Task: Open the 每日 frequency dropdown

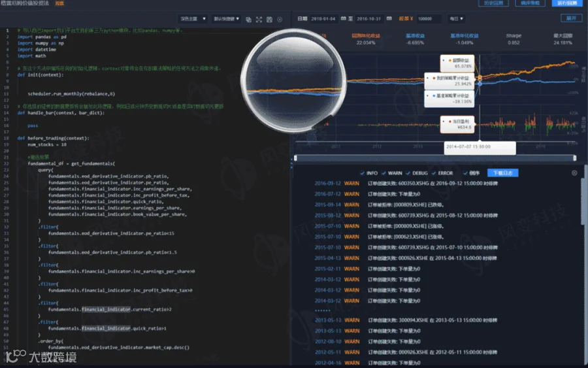Action: click(457, 18)
